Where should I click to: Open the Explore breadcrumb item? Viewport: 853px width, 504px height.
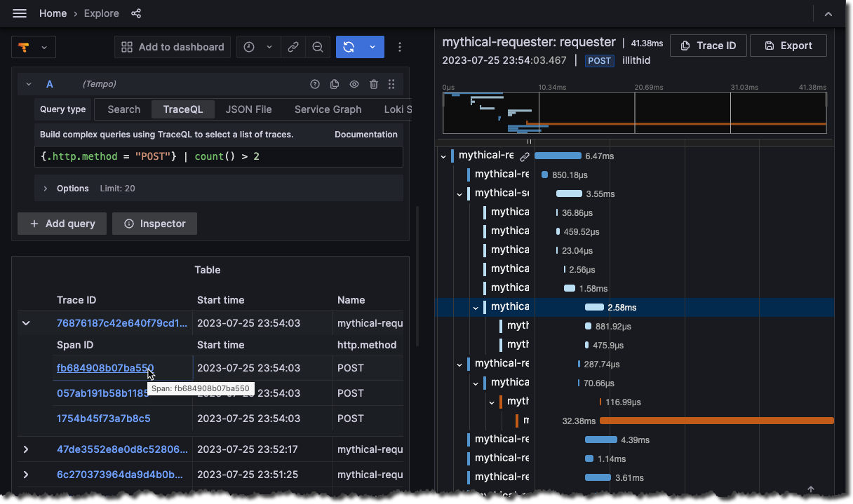tap(101, 13)
